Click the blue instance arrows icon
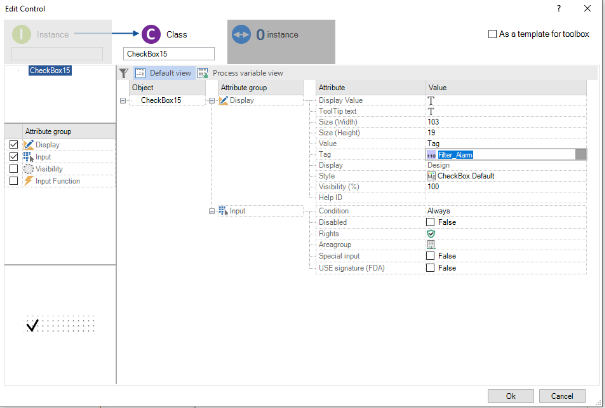The height and width of the screenshot is (408, 605). 241,34
